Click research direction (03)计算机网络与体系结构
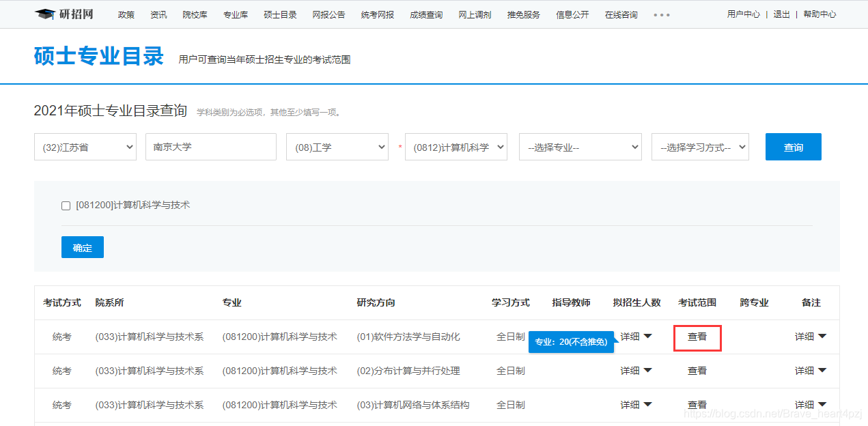The height and width of the screenshot is (426, 868). point(413,405)
